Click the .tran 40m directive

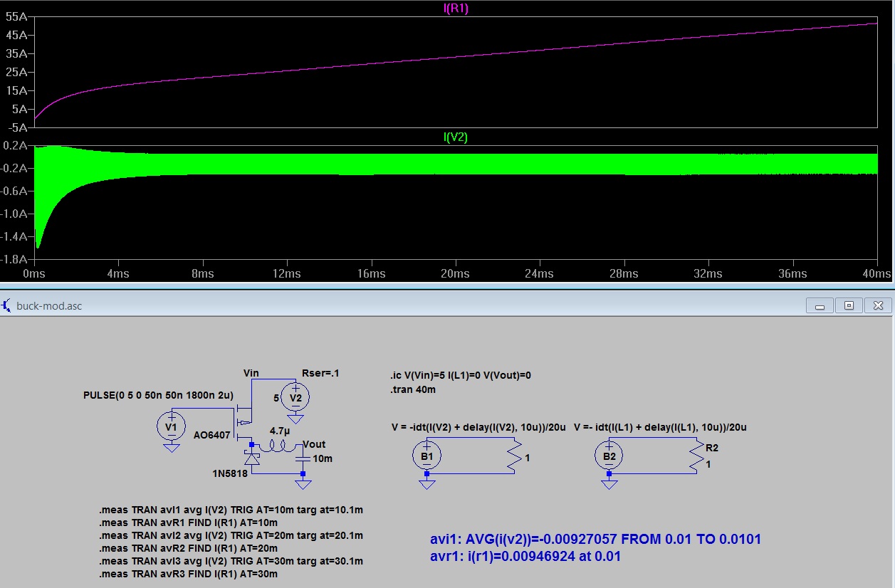413,389
